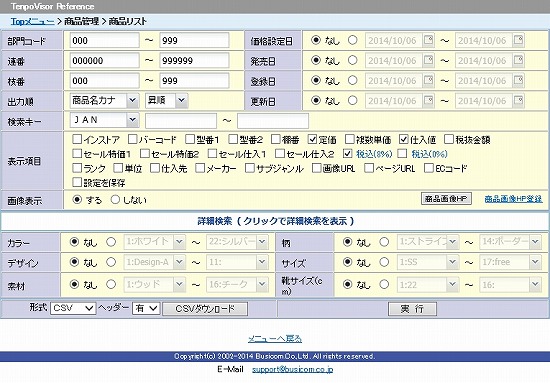Select なし radio for 更新日

point(316,100)
